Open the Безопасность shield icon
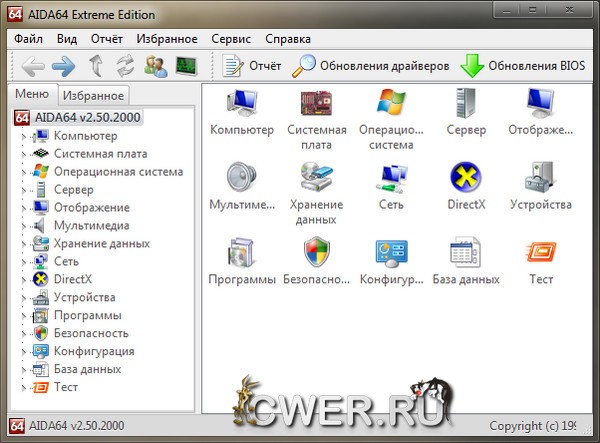This screenshot has width=600, height=443. click(x=316, y=255)
